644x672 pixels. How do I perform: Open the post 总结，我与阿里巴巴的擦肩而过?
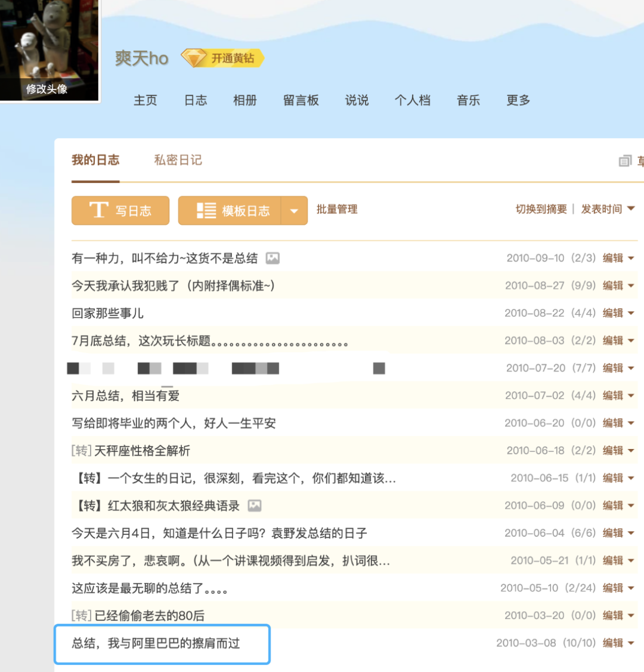[x=156, y=643]
